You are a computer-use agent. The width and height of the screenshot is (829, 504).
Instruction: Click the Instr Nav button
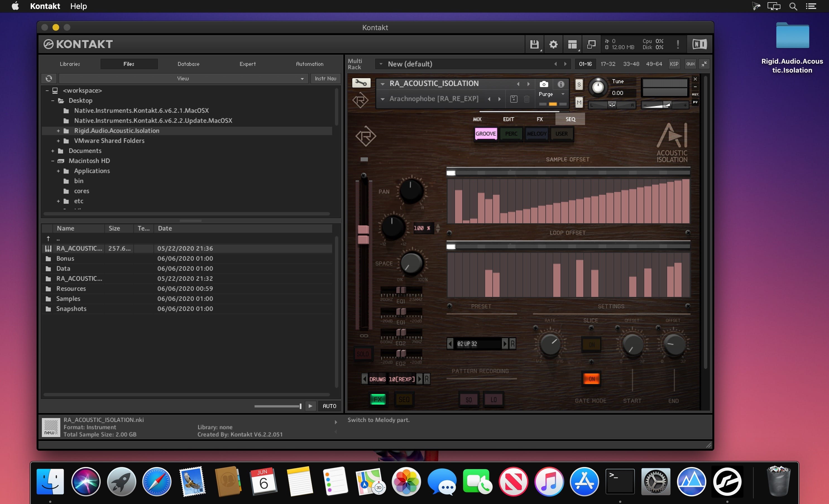coord(325,78)
